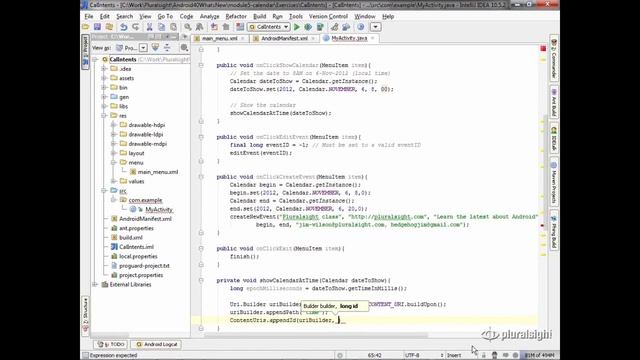Screen dimensions: 640x360
Task: Open project view settings gear icon
Action: click(184, 48)
